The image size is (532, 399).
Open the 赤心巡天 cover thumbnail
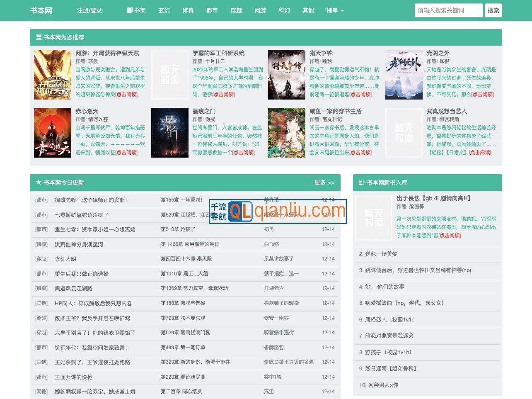[53, 133]
